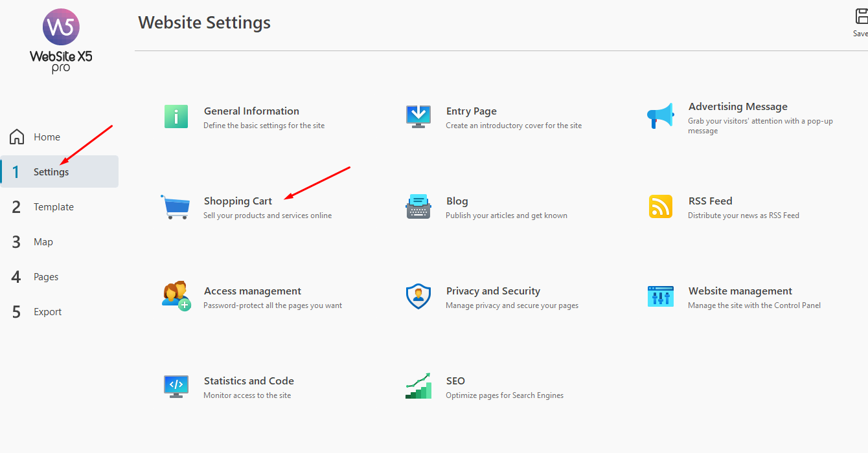Image resolution: width=868 pixels, height=453 pixels.
Task: Go to step 1 Settings in sidebar
Action: pos(51,172)
